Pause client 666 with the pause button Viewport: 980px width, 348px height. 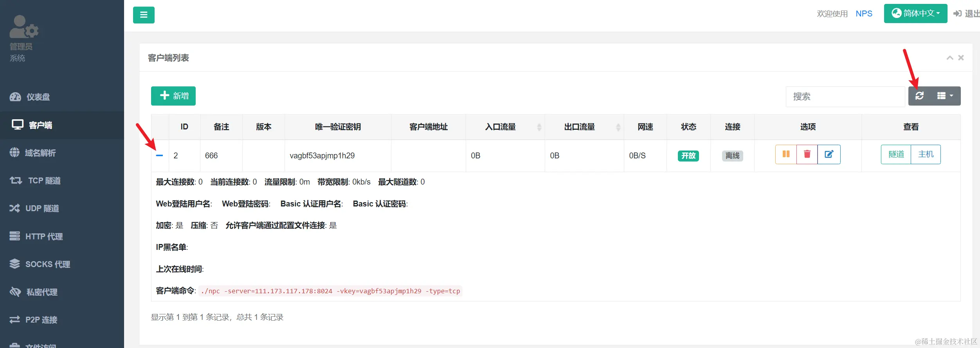[786, 154]
